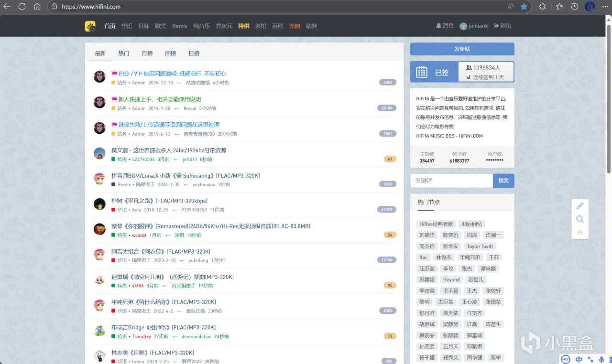The width and height of the screenshot is (612, 364).
Task: Open 特供 nav section
Action: click(x=244, y=26)
